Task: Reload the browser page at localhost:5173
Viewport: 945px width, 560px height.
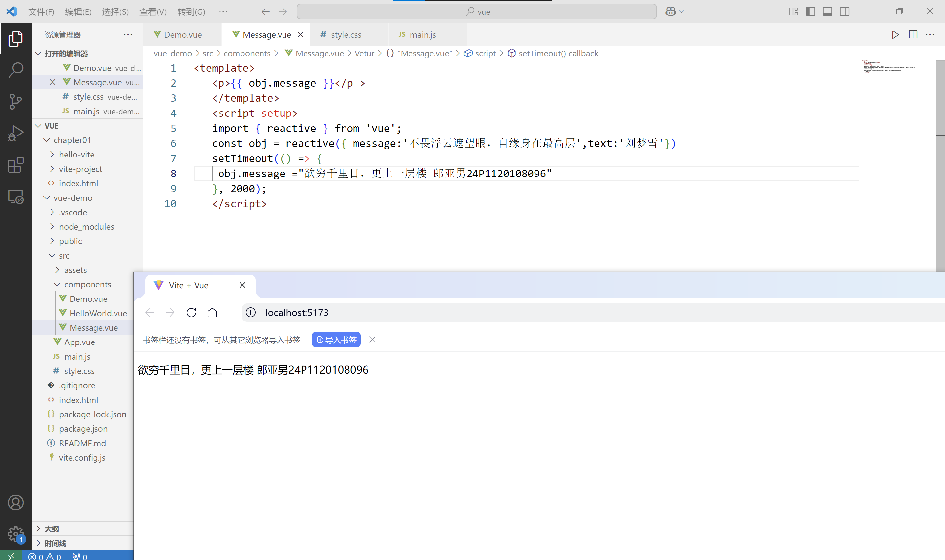Action: [x=191, y=312]
